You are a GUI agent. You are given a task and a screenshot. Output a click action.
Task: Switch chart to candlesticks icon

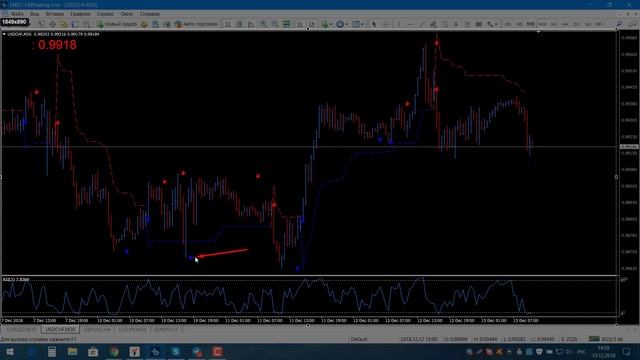pos(240,24)
